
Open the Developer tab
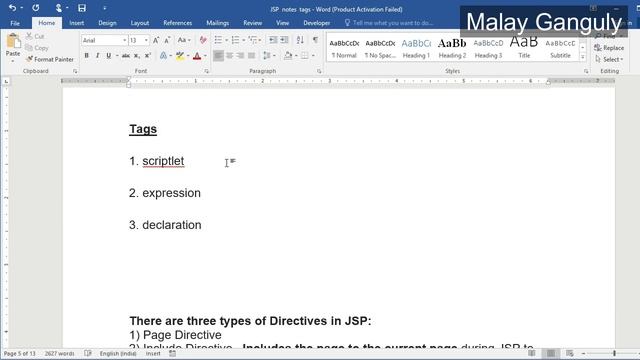(317, 23)
